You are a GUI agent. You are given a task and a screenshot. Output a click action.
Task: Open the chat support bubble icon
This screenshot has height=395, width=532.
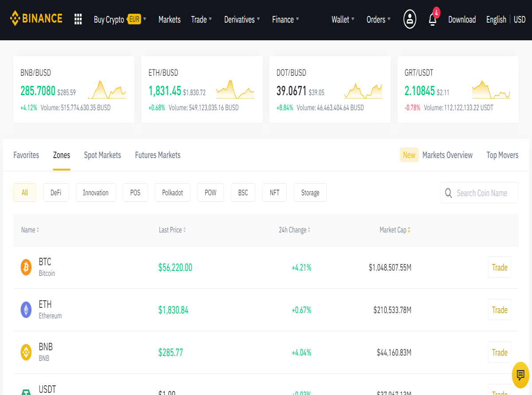[x=521, y=375]
